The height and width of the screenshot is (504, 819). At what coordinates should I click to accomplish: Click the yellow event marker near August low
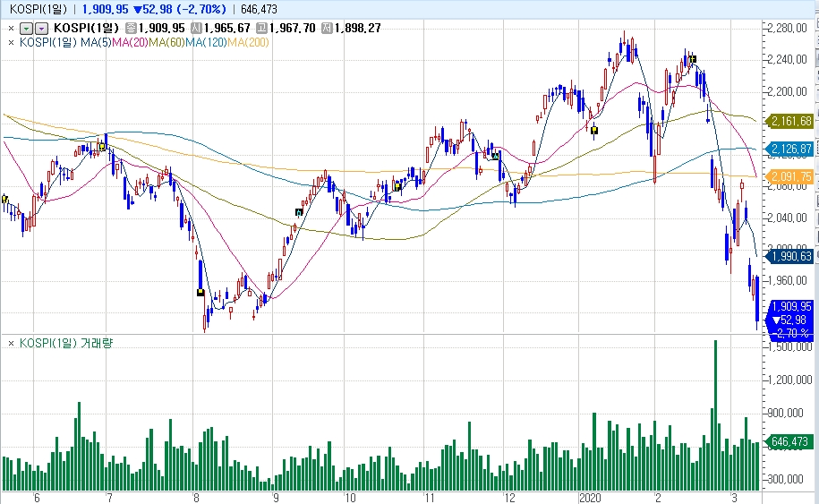pos(200,292)
